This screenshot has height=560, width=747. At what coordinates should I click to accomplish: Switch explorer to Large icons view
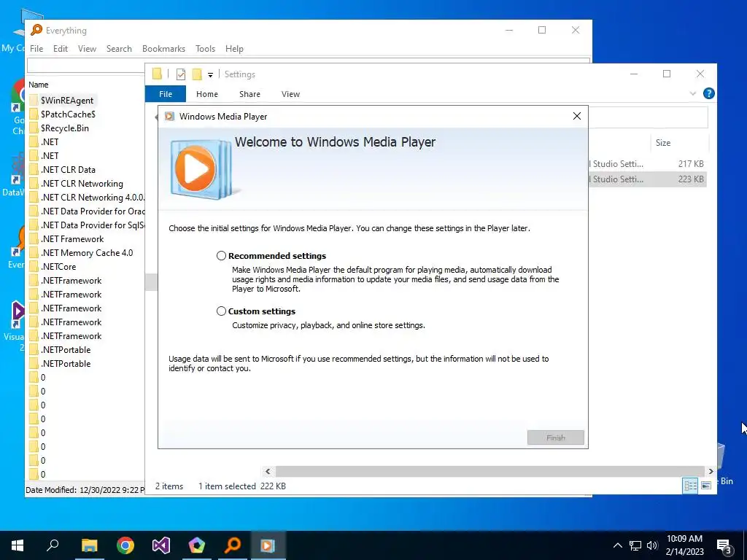(706, 485)
